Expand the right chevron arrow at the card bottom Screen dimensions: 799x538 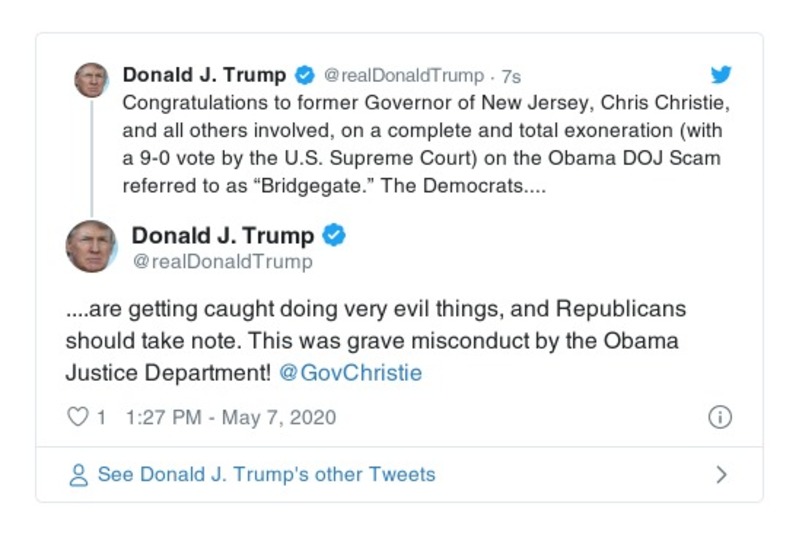click(x=721, y=475)
